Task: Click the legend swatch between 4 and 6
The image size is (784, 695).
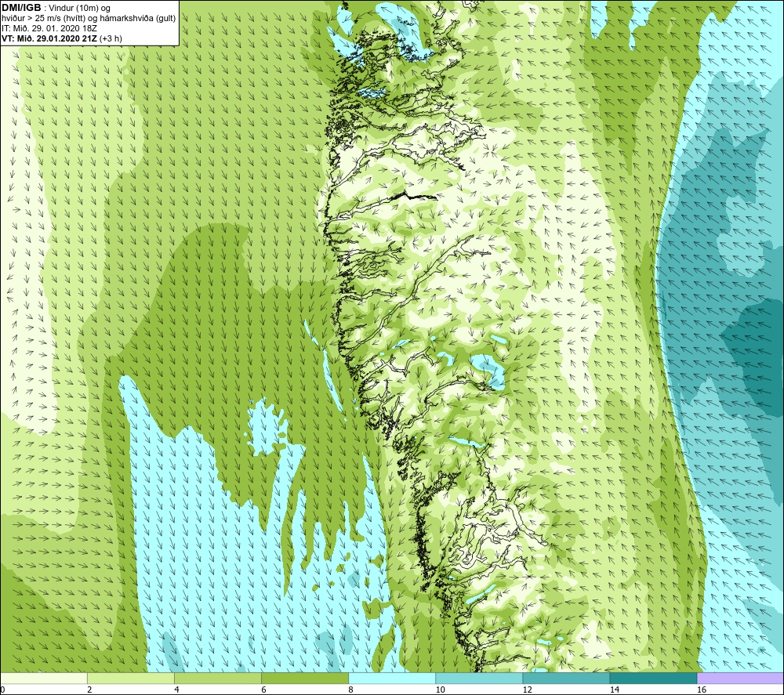Action: point(218,678)
